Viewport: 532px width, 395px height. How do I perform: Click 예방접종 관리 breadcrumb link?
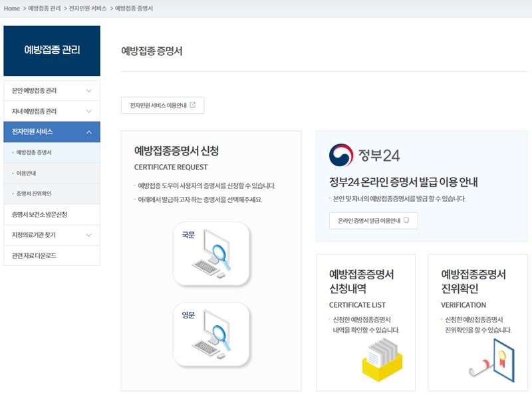pyautogui.click(x=44, y=8)
